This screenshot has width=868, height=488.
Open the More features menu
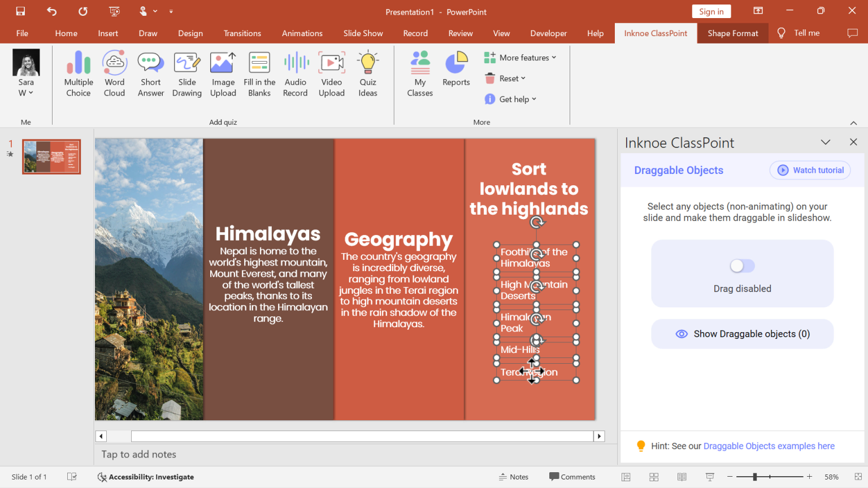tap(520, 57)
